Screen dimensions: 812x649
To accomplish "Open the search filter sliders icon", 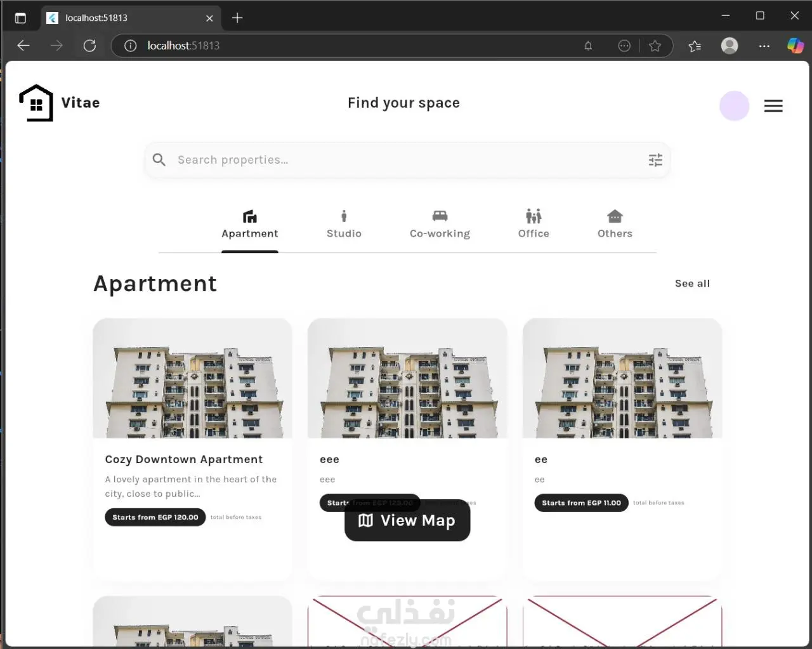I will click(x=655, y=160).
